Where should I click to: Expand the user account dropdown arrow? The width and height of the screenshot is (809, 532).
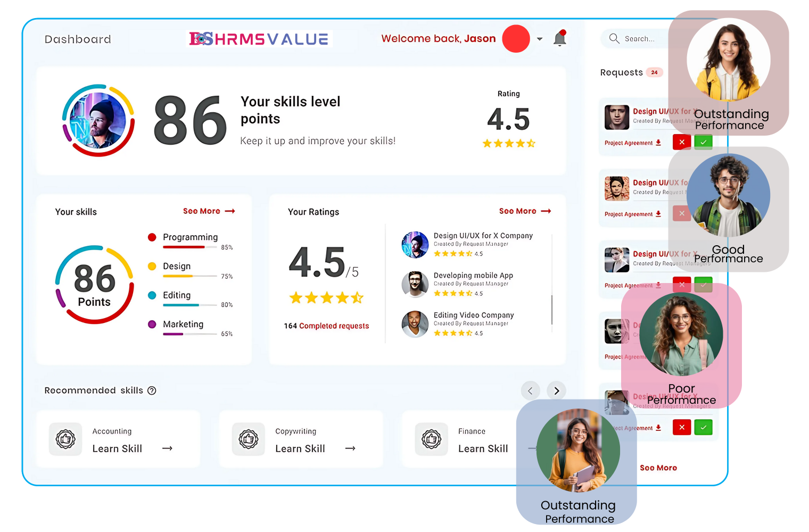540,39
